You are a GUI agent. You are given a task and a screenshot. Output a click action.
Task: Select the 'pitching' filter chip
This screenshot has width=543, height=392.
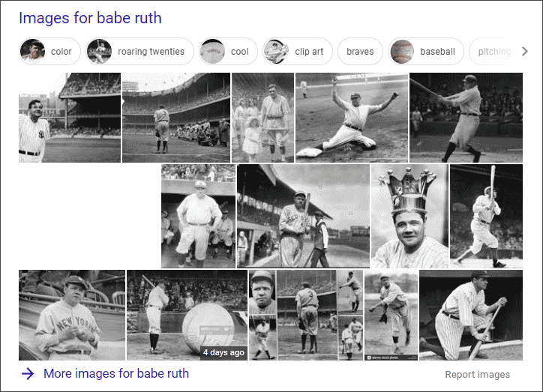[490, 51]
